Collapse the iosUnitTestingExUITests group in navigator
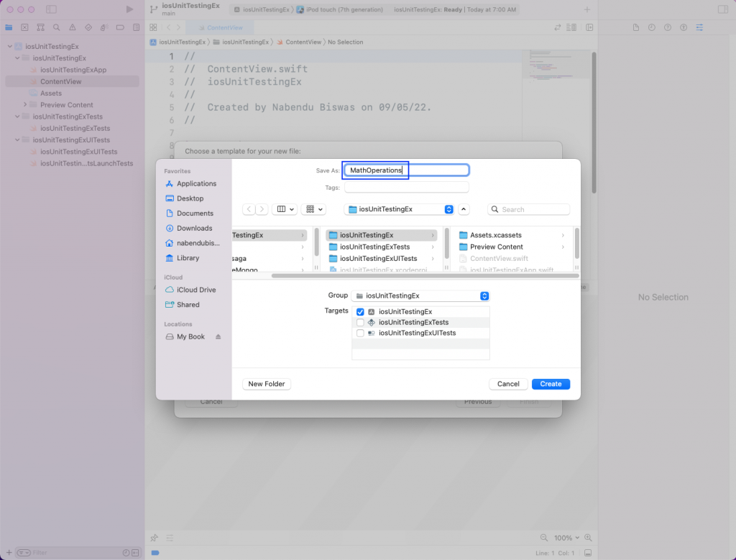 click(17, 140)
